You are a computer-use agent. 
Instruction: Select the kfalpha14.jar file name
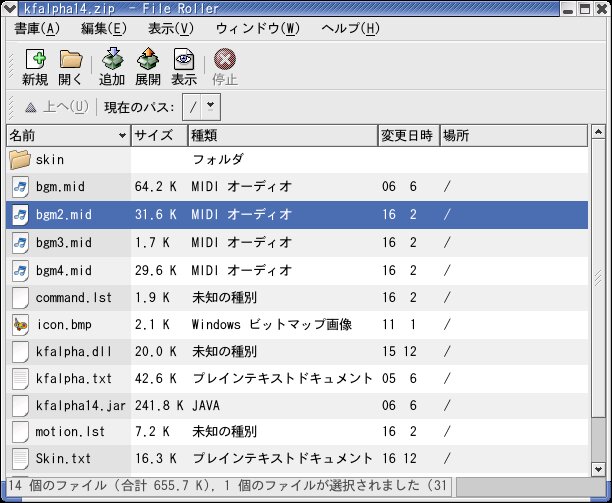[x=81, y=405]
